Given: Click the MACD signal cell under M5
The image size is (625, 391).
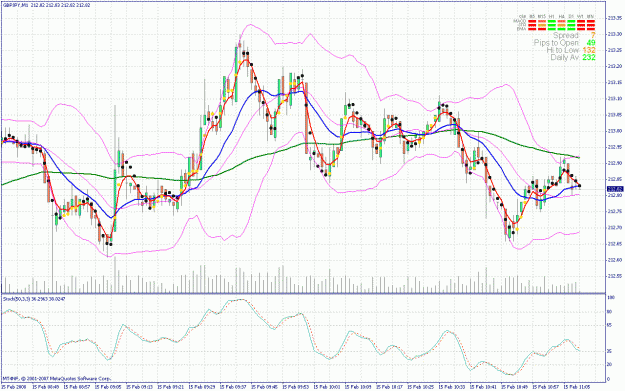Looking at the screenshot, I should pos(532,21).
